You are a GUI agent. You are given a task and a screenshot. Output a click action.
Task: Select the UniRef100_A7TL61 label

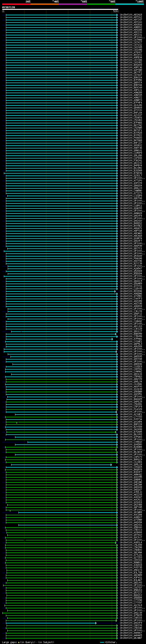(131, 555)
